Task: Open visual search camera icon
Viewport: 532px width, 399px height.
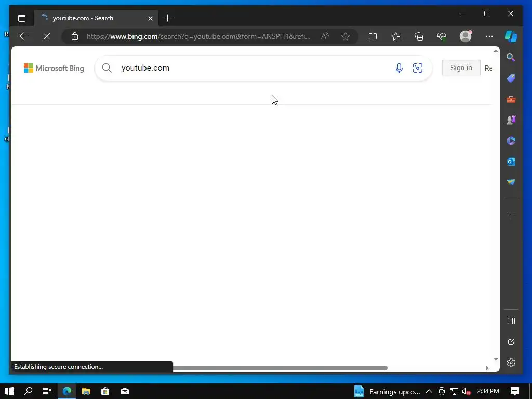Action: pyautogui.click(x=418, y=68)
